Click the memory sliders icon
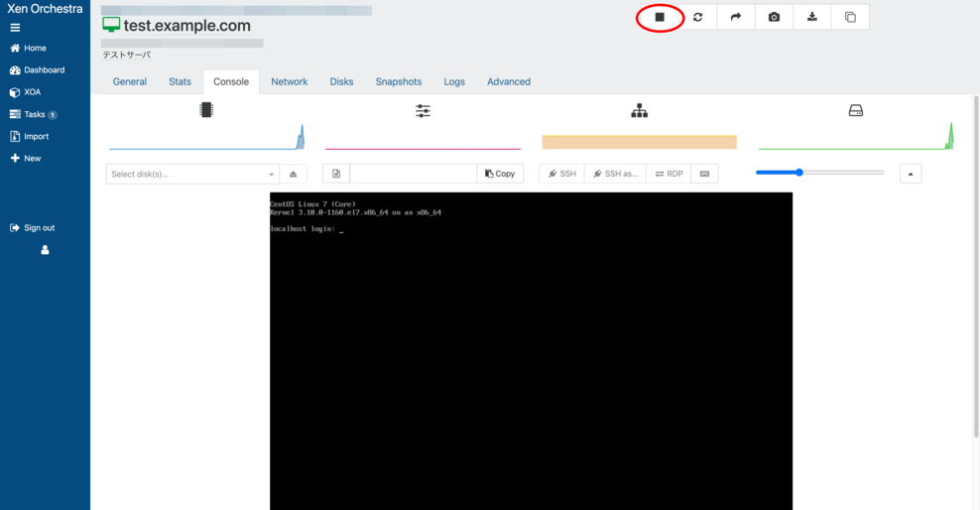This screenshot has width=980, height=510. 424,111
